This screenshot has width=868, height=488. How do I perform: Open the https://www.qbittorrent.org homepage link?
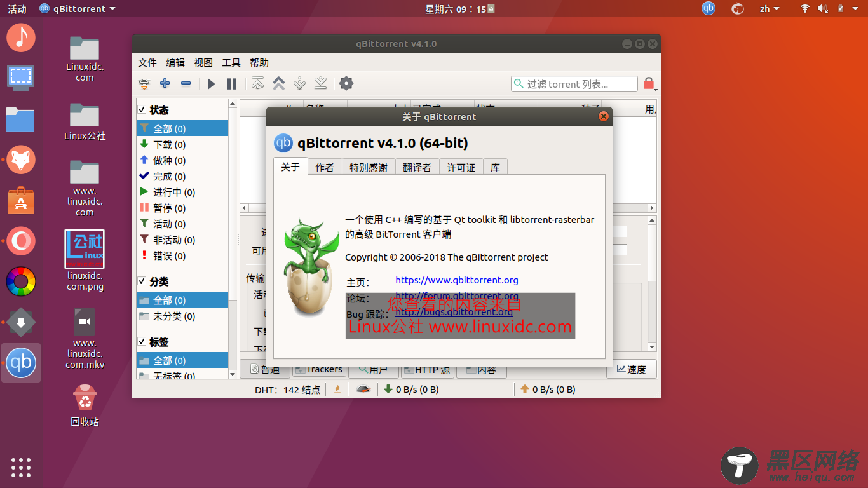457,280
